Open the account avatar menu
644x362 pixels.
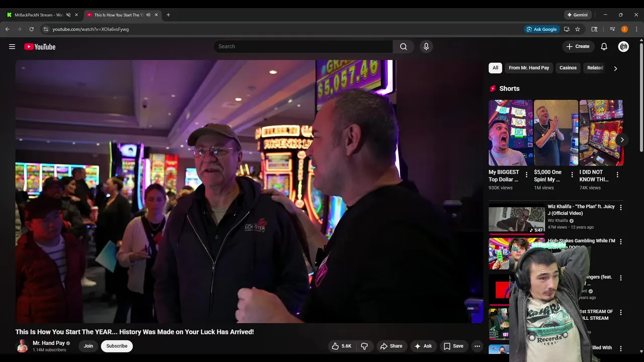click(624, 46)
